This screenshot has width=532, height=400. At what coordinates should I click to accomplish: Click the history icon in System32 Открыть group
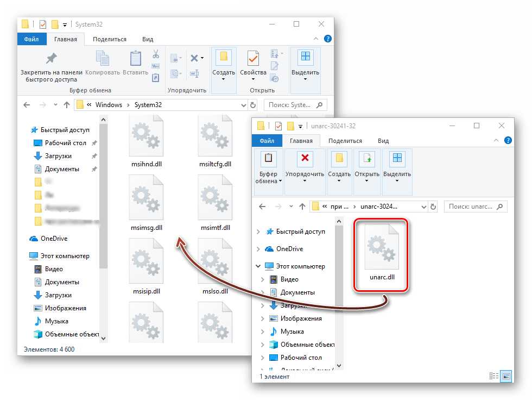tap(275, 78)
